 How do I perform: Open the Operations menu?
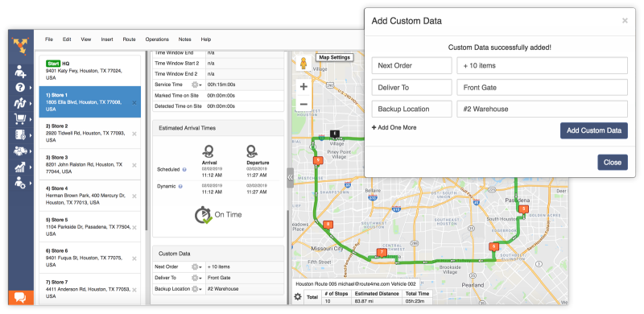point(157,39)
